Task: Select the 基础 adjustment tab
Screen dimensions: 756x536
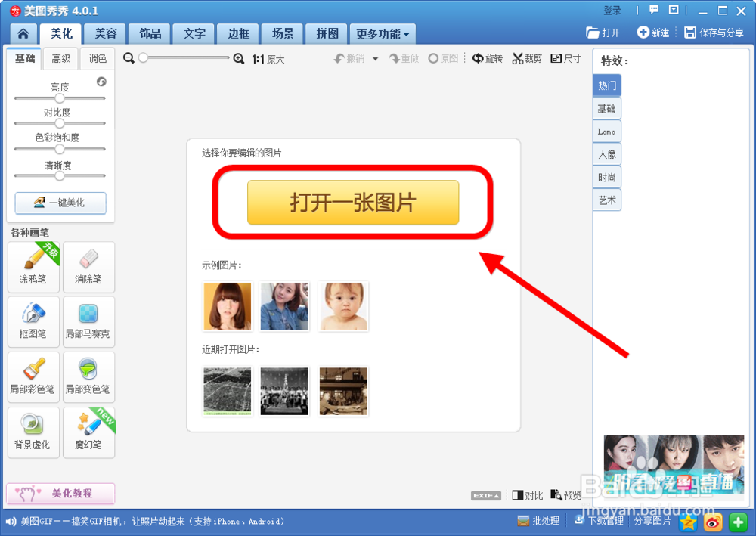Action: coord(25,59)
